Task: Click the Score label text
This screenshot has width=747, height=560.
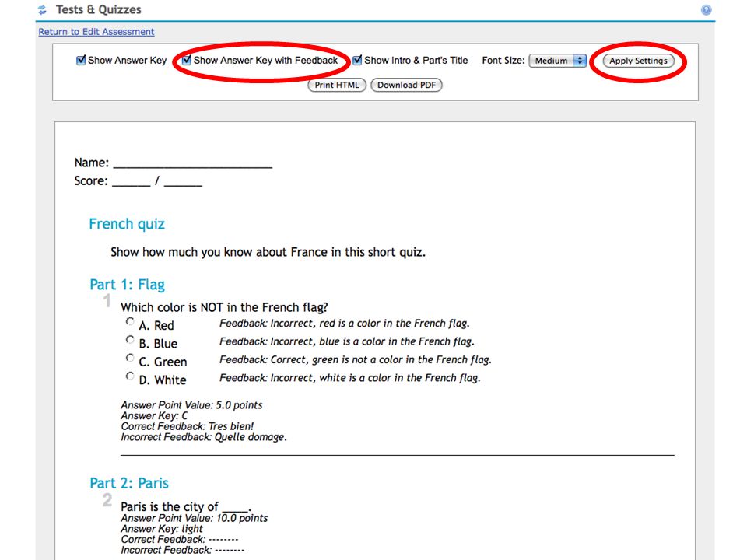Action: coord(91,181)
